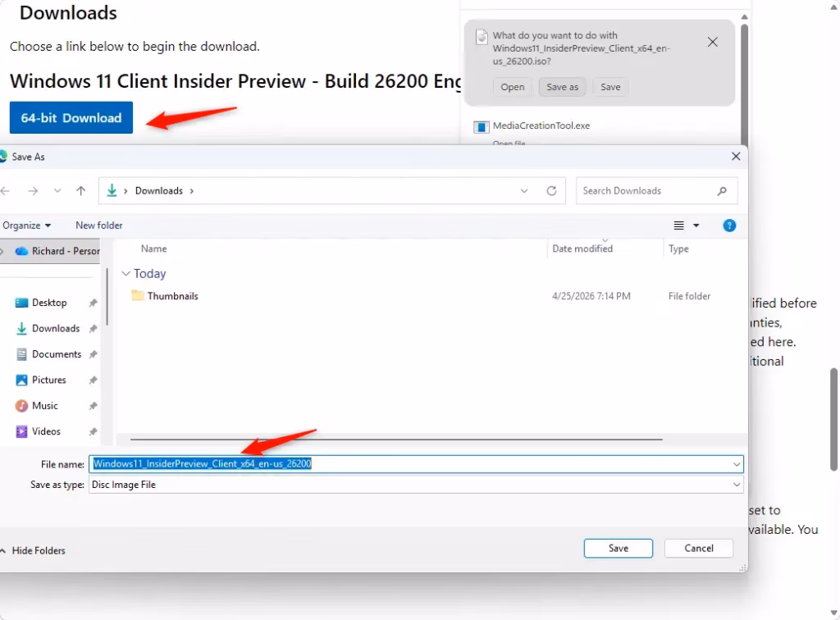Sort by the Date modified column header
This screenshot has height=620, width=840.
click(582, 248)
